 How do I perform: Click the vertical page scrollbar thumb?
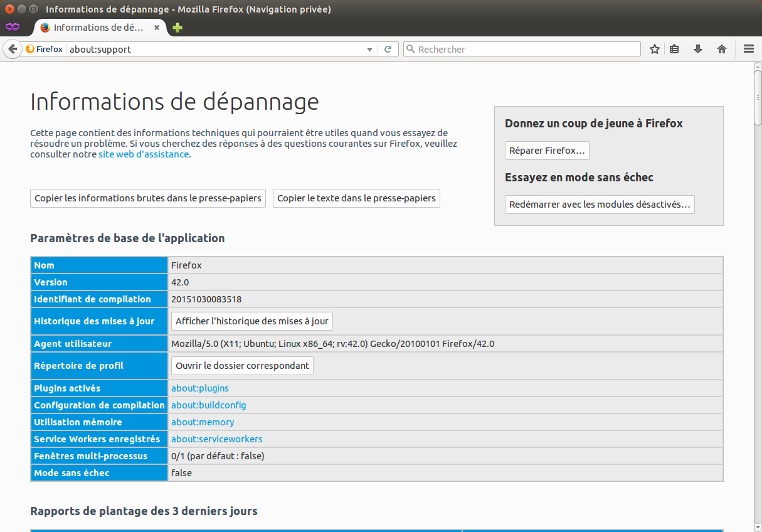[x=758, y=99]
